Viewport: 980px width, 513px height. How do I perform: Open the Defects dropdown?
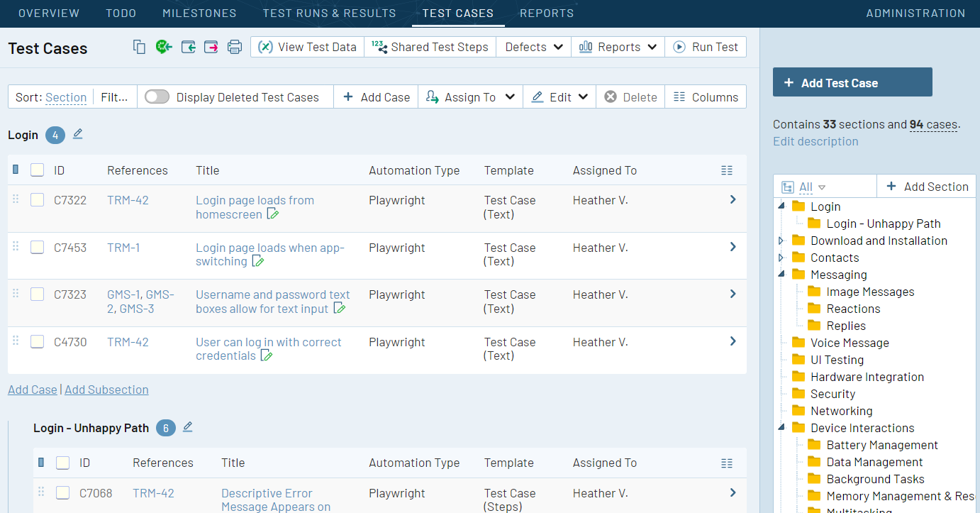click(x=533, y=46)
